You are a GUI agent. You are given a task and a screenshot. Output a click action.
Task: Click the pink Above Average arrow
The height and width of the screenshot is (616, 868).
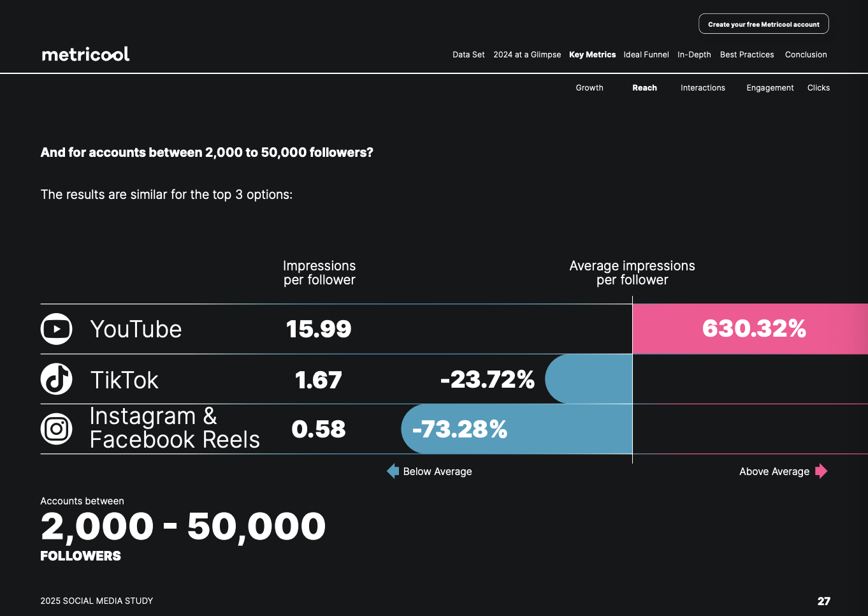821,471
